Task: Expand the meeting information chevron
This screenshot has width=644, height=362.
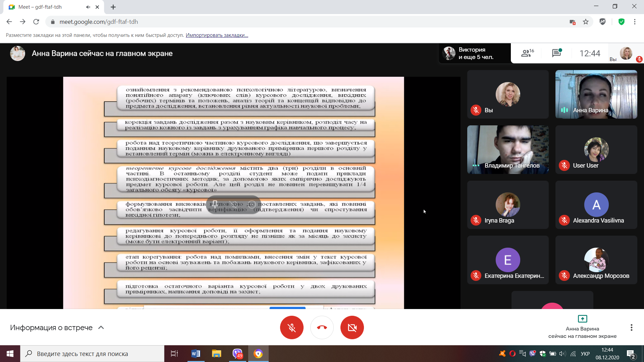Action: (101, 327)
